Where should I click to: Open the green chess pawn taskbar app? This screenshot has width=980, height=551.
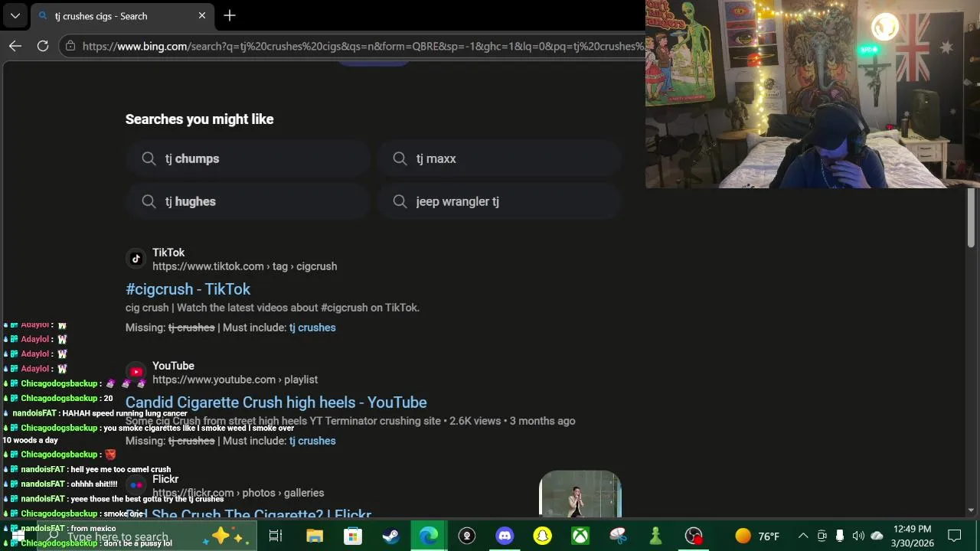[655, 536]
